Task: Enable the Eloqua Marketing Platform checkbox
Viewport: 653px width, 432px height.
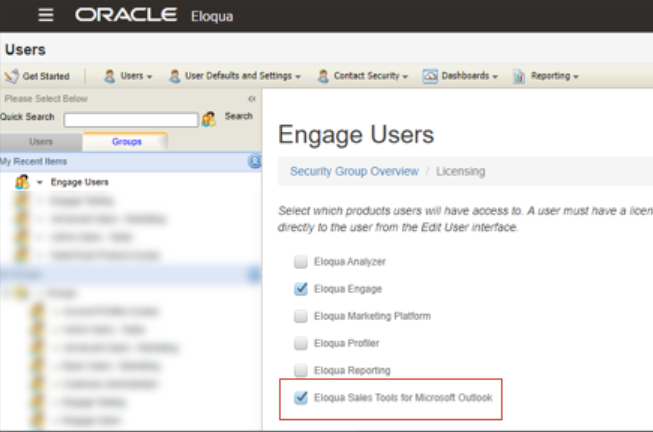Action: 300,316
